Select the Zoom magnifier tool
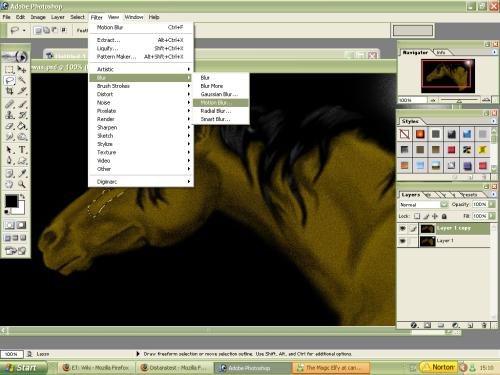Image resolution: width=500 pixels, height=375 pixels. 22,184
